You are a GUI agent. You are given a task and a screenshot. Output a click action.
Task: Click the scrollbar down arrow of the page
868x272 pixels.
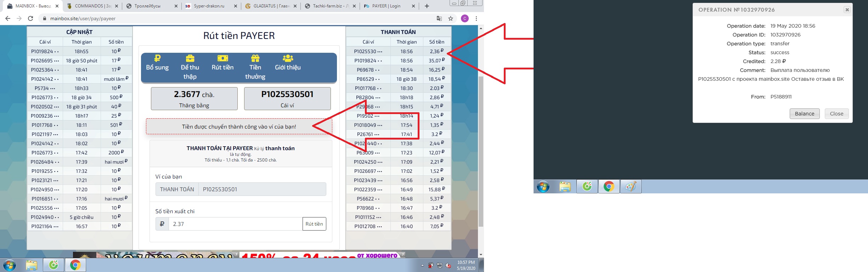pyautogui.click(x=481, y=255)
